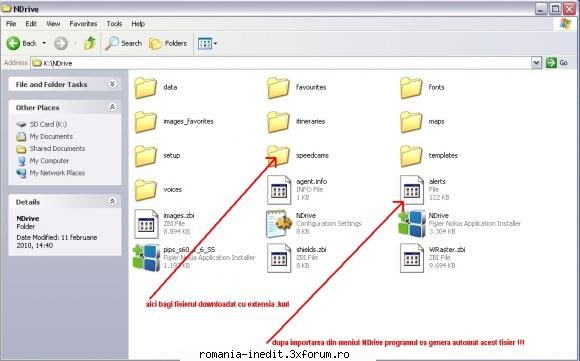The height and width of the screenshot is (361, 580).
Task: Collapse the Details panel
Action: [x=112, y=202]
